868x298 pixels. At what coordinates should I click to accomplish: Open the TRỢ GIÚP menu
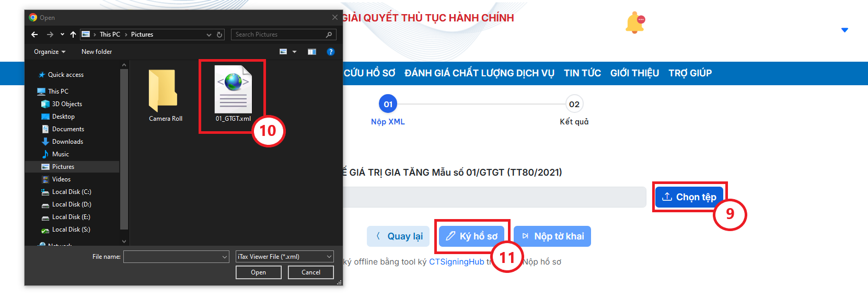[x=690, y=73]
